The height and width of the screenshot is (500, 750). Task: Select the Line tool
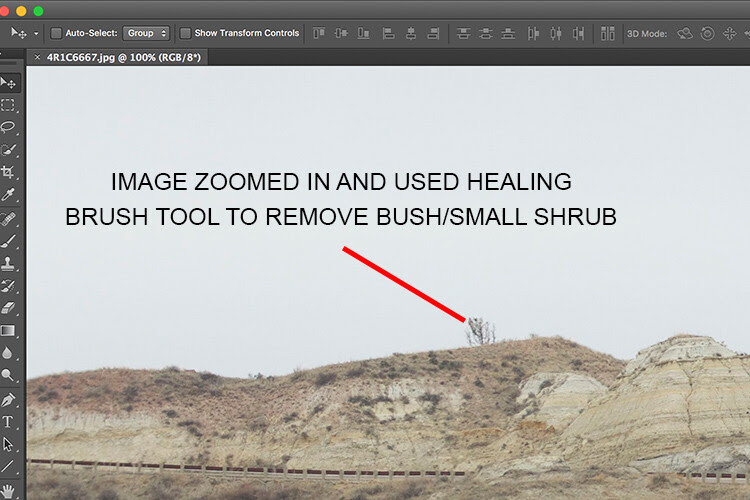(x=8, y=466)
